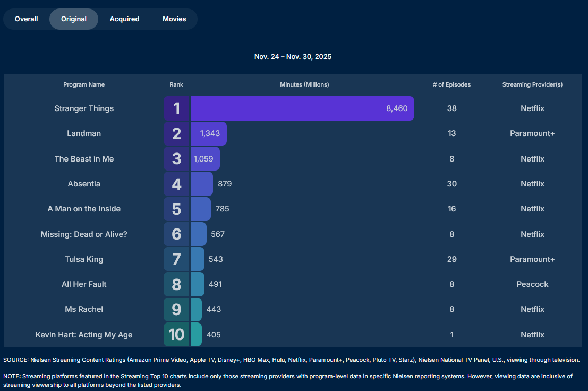Switch to the Overall tab
The width and height of the screenshot is (588, 391).
tap(27, 19)
